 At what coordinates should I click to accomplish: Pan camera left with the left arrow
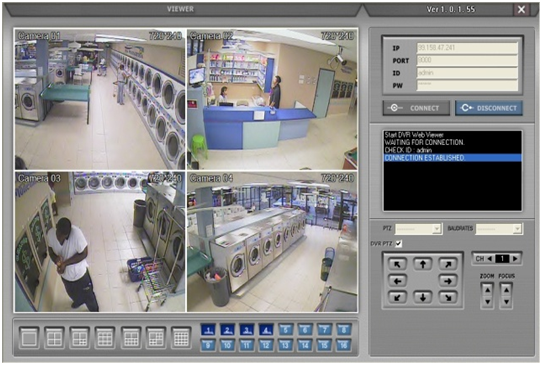pyautogui.click(x=397, y=281)
